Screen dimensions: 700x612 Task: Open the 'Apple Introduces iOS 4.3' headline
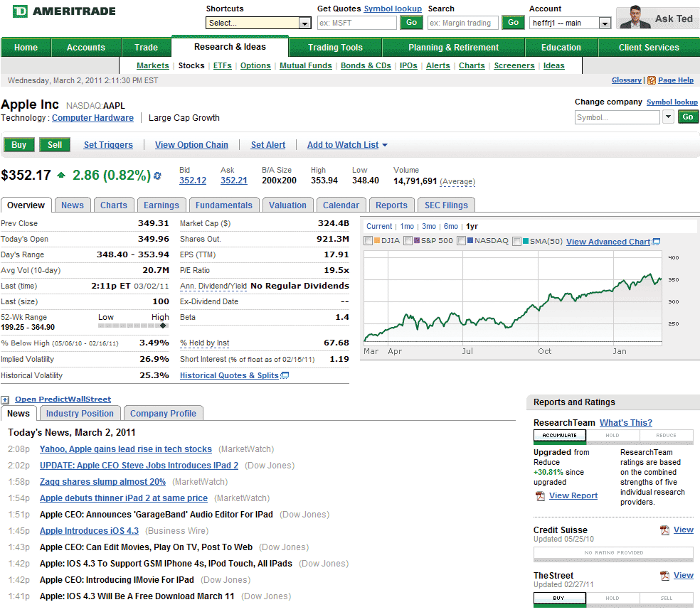90,531
